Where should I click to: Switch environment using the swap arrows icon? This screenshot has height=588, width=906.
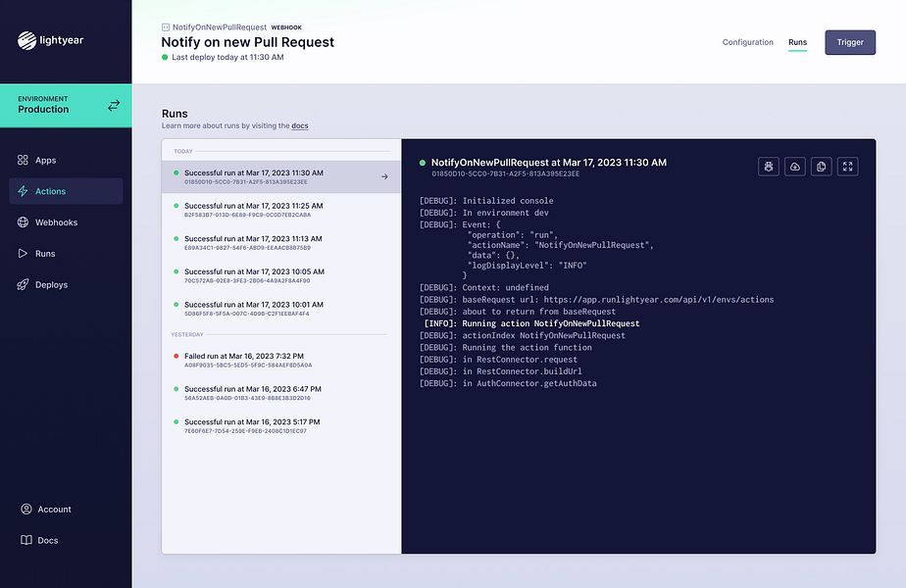[114, 105]
